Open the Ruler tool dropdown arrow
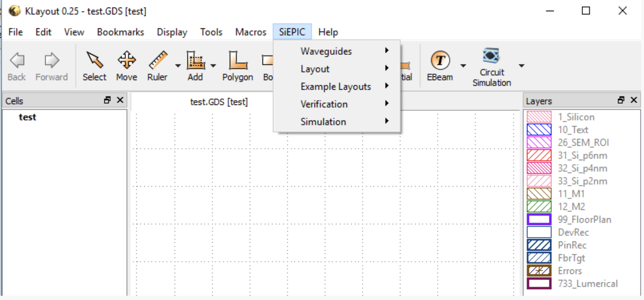The height and width of the screenshot is (300, 644). pos(177,65)
